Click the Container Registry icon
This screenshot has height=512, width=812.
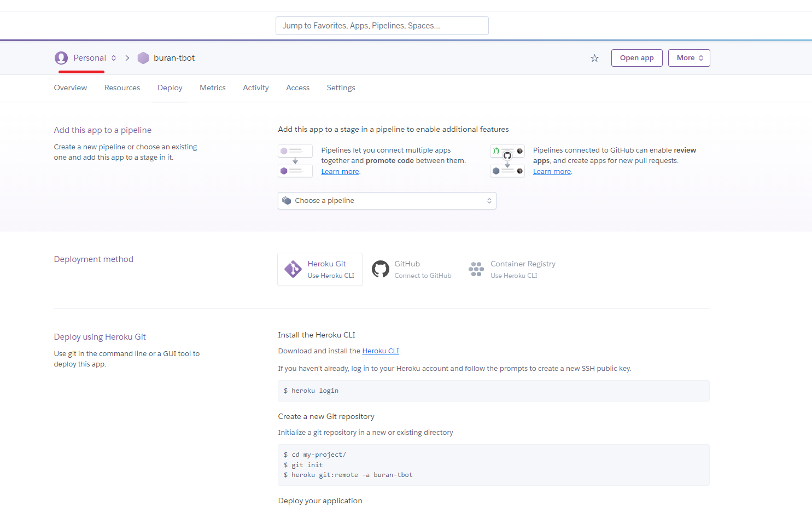[x=476, y=269]
